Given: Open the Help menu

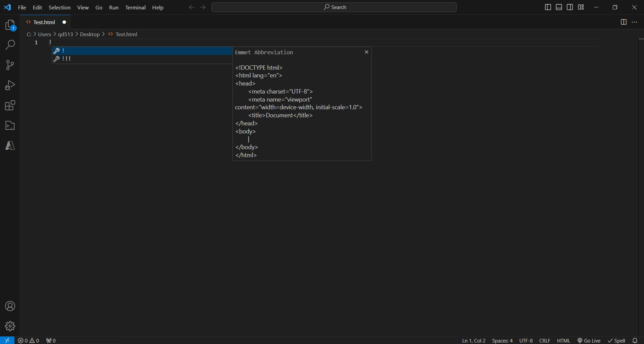Looking at the screenshot, I should coord(158,7).
